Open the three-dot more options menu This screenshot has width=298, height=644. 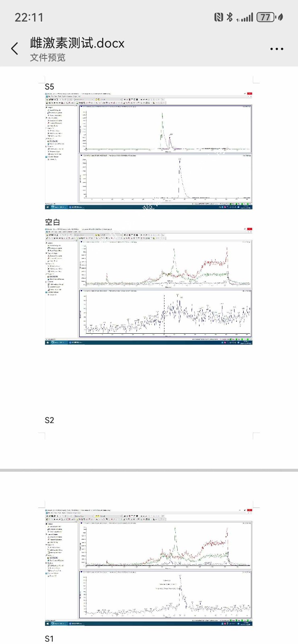[x=277, y=49]
